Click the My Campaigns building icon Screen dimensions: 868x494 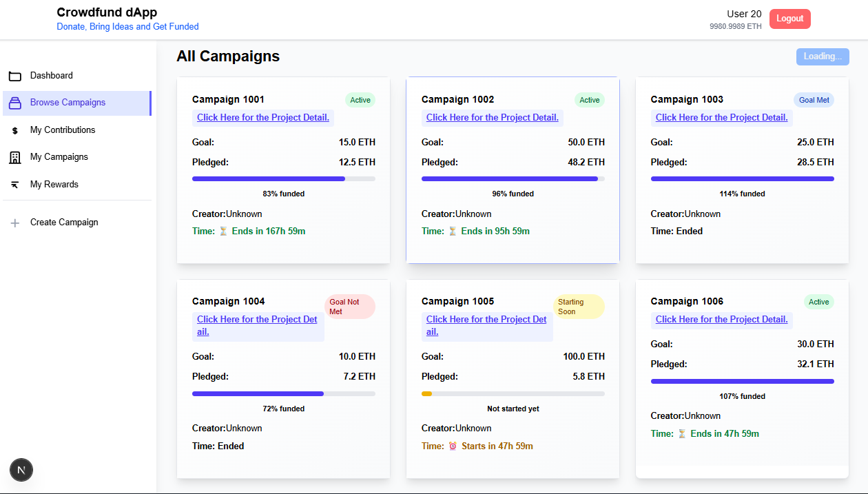point(15,157)
